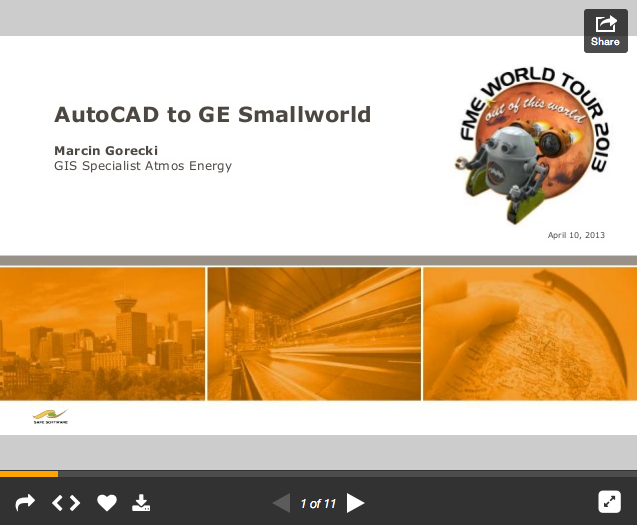637x525 pixels.
Task: Go to the previous slide arrow
Action: (x=282, y=503)
